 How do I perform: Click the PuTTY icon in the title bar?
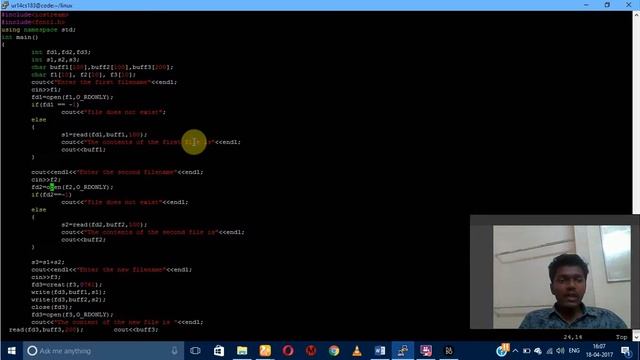(5, 5)
